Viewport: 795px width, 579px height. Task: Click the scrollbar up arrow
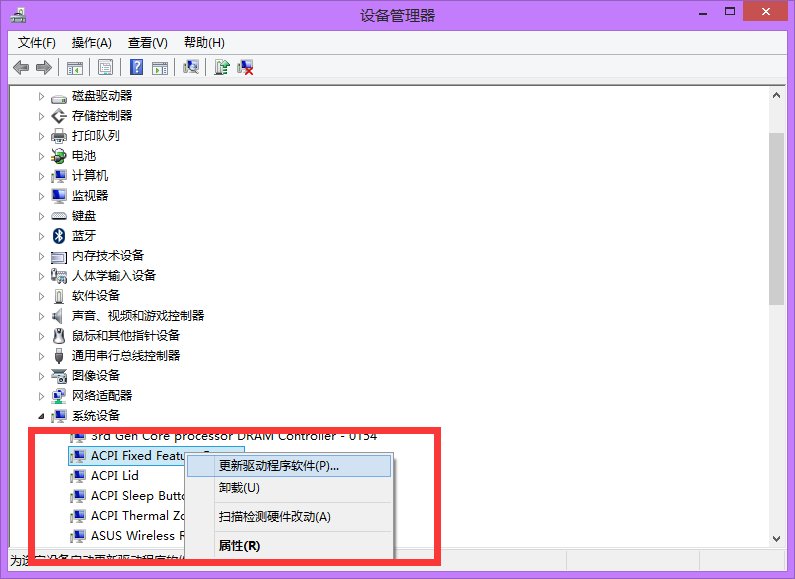(x=776, y=95)
